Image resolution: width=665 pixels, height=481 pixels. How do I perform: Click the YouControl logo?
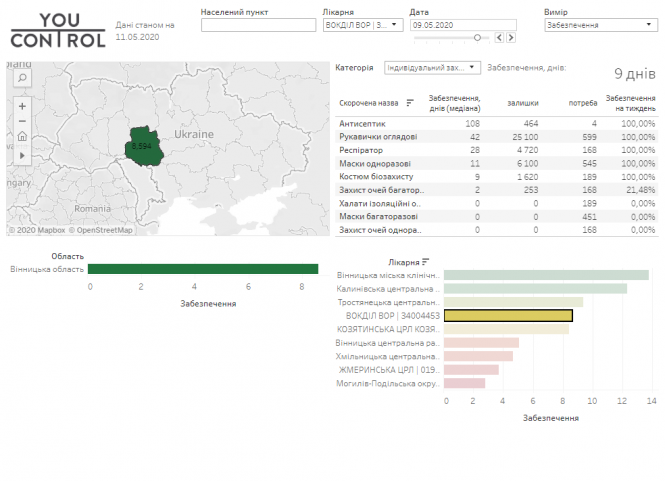click(58, 30)
